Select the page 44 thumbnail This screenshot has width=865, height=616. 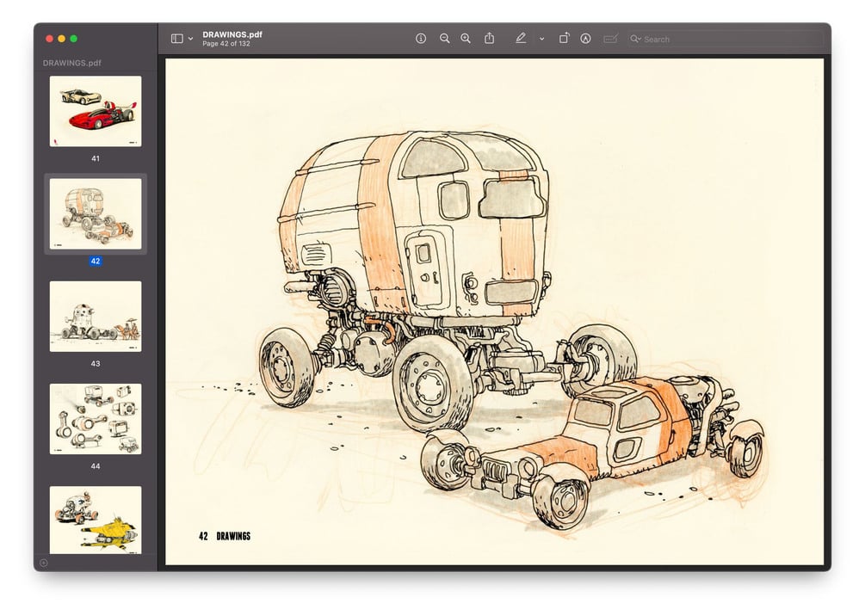[96, 419]
